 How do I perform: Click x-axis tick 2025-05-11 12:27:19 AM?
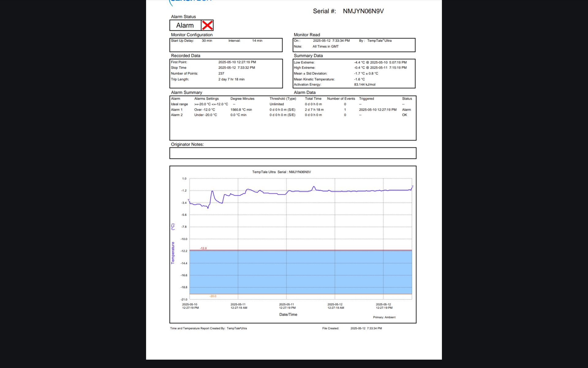239,306
